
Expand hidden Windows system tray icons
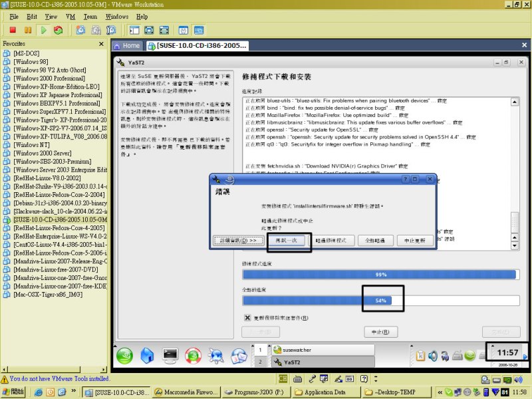(440, 392)
